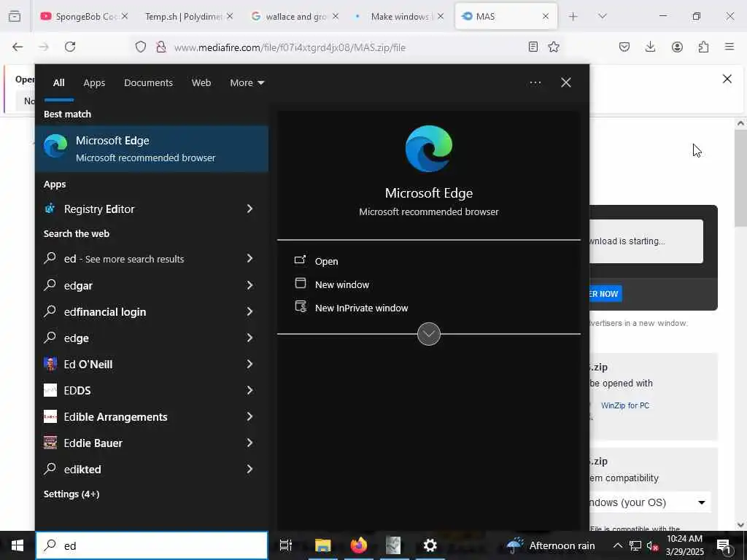This screenshot has width=747, height=560.
Task: Expand the 'ed - See more search results' arrow
Action: (249, 259)
